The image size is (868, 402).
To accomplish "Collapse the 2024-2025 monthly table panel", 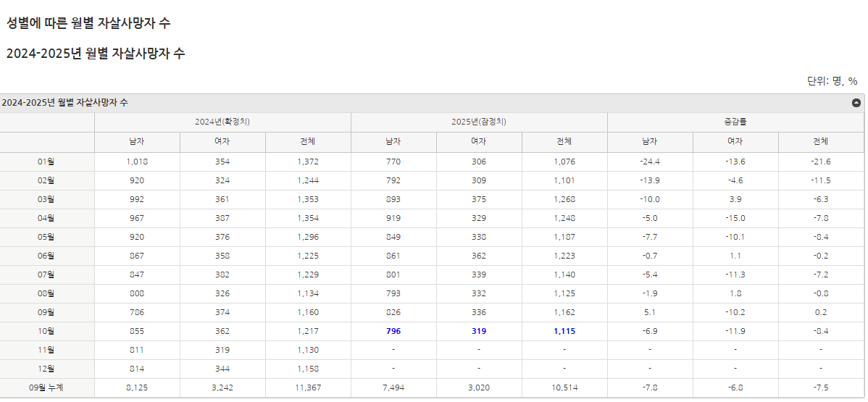I will 856,103.
